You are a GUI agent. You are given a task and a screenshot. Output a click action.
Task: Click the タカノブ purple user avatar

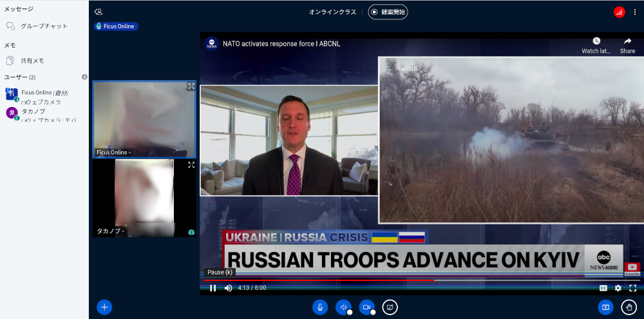[12, 113]
